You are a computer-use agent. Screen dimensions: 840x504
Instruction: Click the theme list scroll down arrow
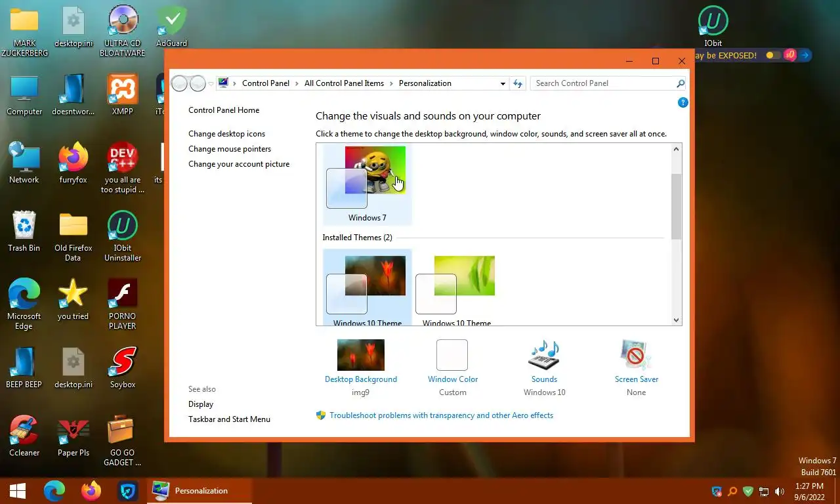pos(677,320)
